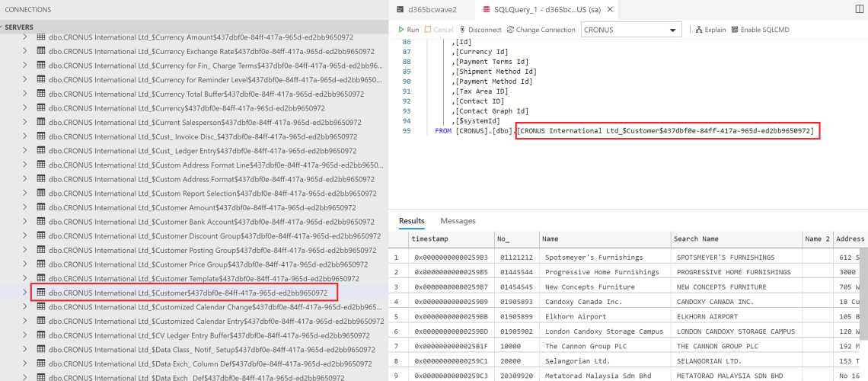This screenshot has height=381, width=868.
Task: Click the [Payment Terms Id] line in editor
Action: tap(490, 62)
